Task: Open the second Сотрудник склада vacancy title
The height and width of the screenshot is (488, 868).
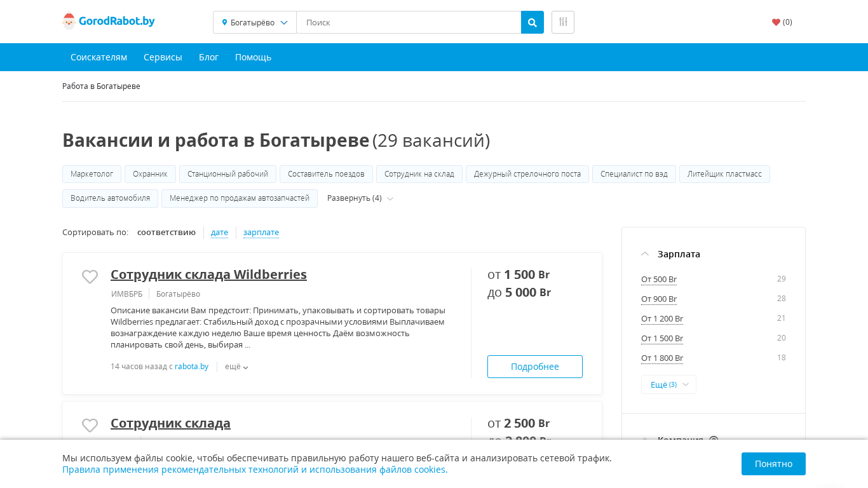Action: 170,423
